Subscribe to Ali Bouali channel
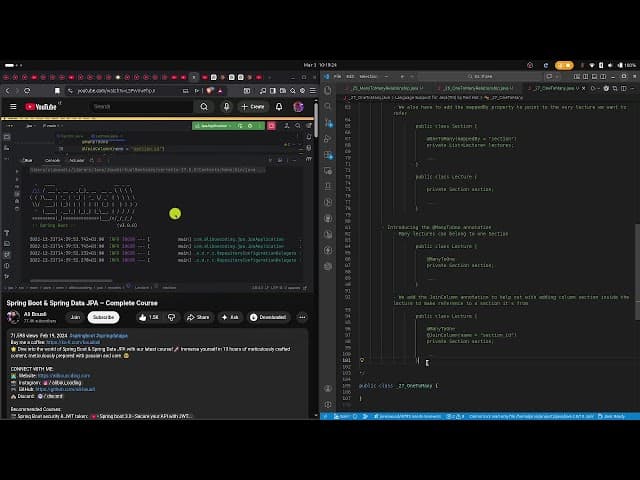This screenshot has width=640, height=480. click(x=104, y=317)
